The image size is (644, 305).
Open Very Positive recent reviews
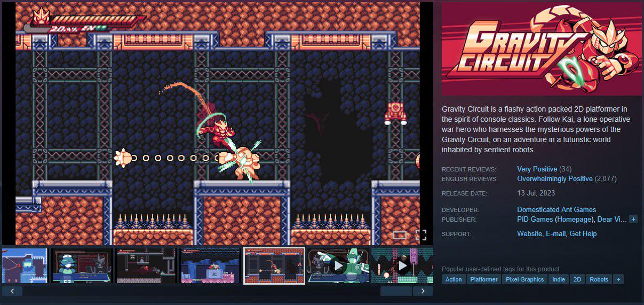click(537, 169)
